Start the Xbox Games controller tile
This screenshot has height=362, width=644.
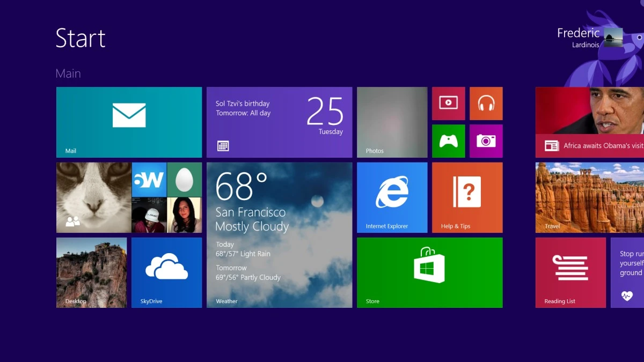[x=448, y=141]
